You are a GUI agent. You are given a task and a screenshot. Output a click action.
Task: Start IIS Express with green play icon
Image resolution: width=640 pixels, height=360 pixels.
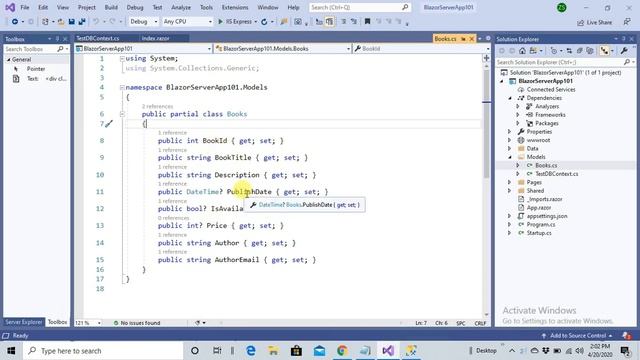click(220, 22)
